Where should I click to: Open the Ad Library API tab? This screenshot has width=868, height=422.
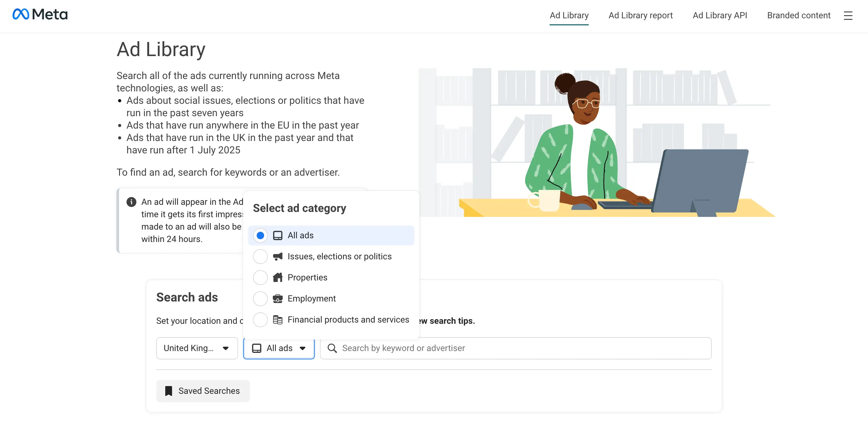720,15
